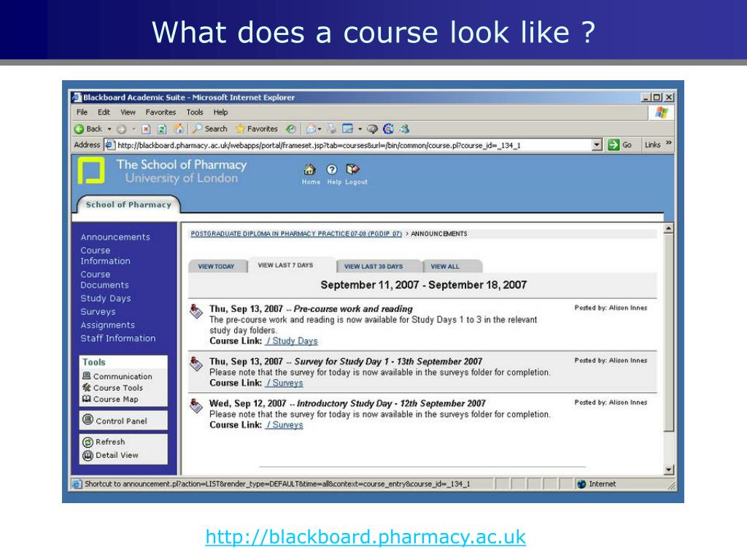Click the browser Back button
The image size is (747, 560).
88,128
